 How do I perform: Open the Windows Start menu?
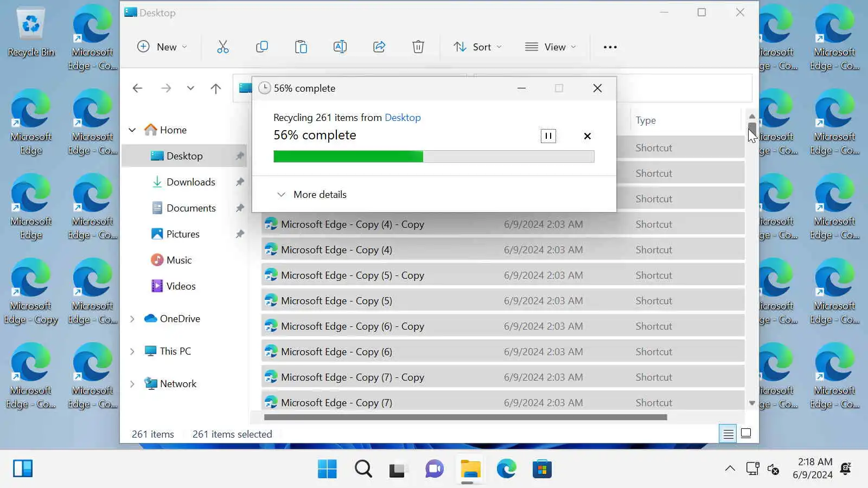pos(327,469)
